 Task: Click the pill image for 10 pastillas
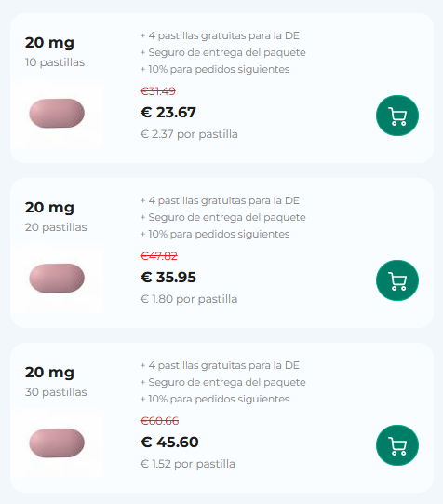click(x=57, y=113)
